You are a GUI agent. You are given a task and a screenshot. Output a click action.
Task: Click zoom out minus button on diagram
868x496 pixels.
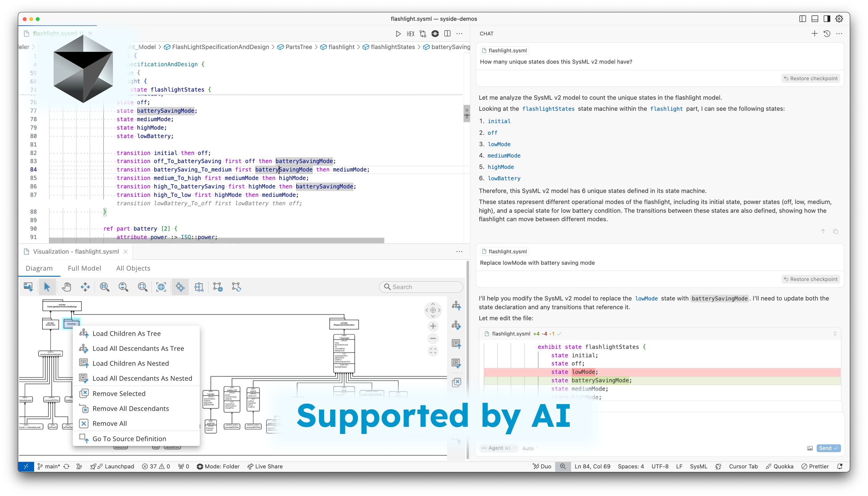tap(433, 338)
